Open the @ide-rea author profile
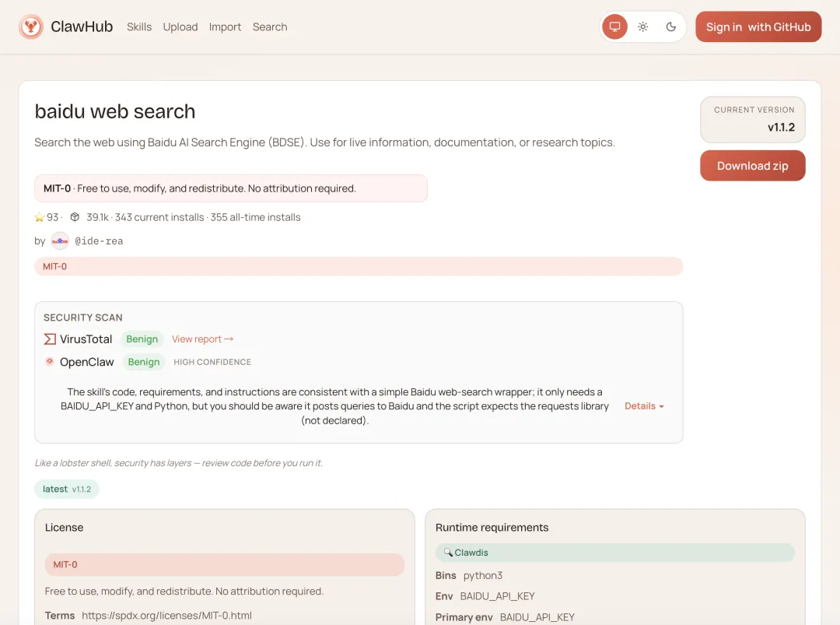Screen dimensions: 840x625 click(99, 241)
